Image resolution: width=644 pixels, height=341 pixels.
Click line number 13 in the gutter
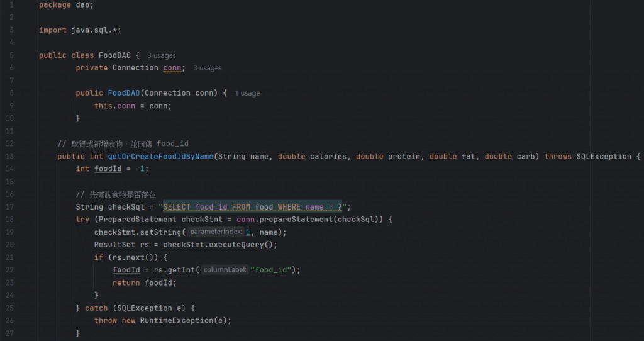tap(9, 157)
